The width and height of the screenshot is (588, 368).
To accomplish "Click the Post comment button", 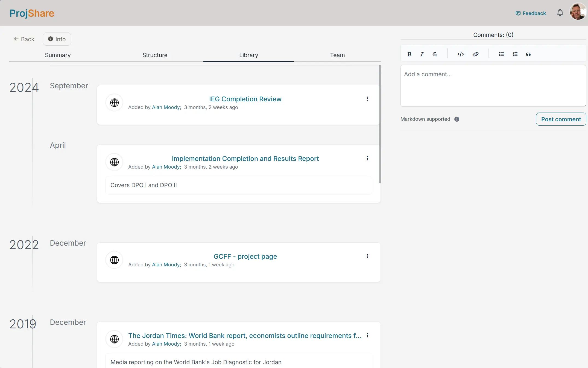I will 561,119.
